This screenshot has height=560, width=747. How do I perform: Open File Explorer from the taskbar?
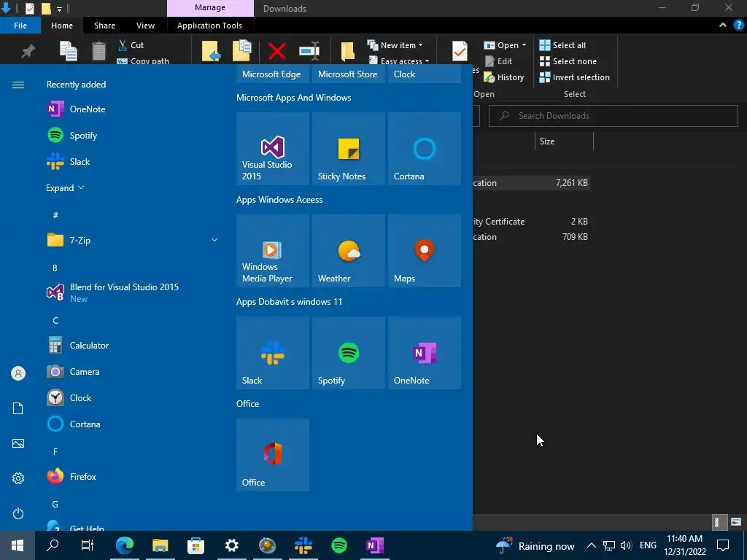[x=160, y=545]
